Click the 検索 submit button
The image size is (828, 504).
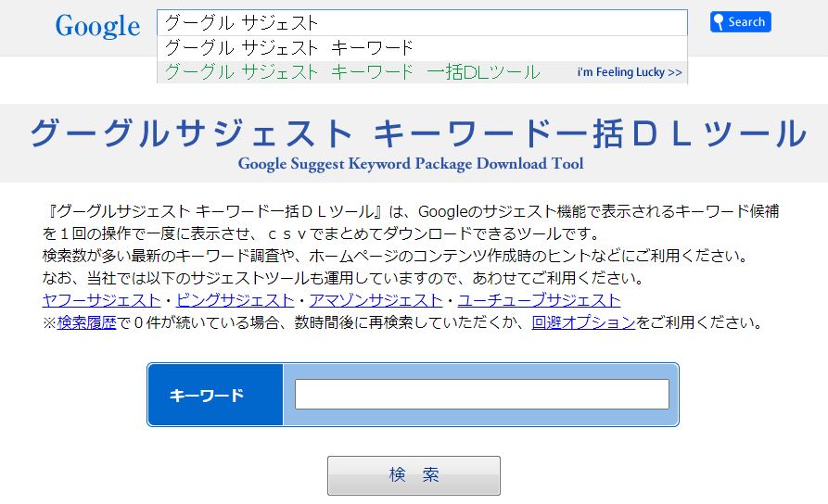point(414,475)
